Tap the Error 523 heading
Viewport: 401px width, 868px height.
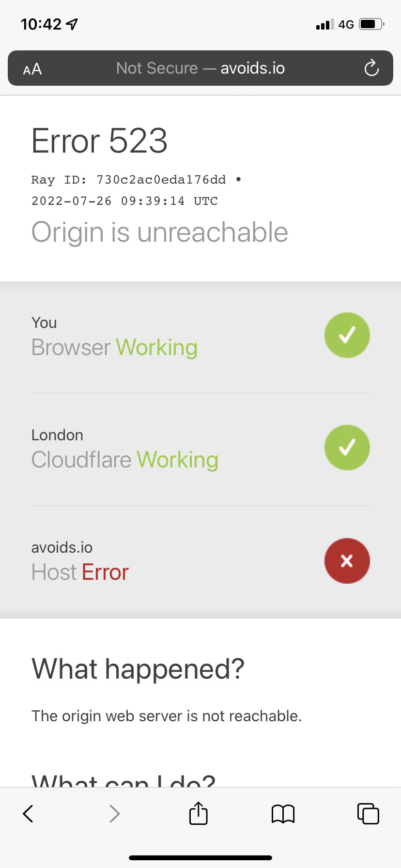point(99,141)
